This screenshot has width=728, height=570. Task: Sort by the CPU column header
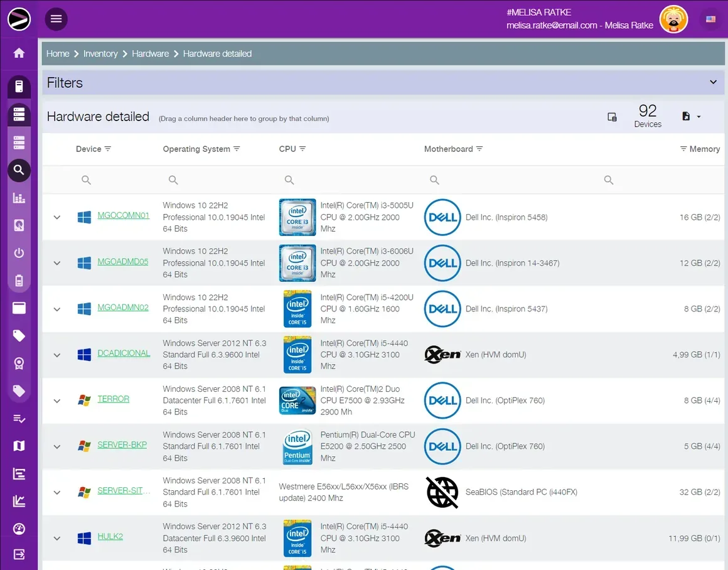[287, 149]
